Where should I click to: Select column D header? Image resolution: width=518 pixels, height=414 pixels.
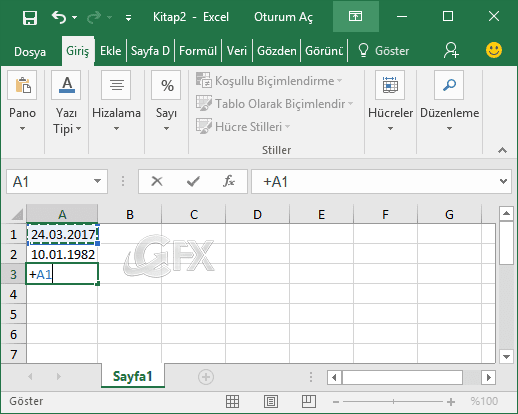257,214
